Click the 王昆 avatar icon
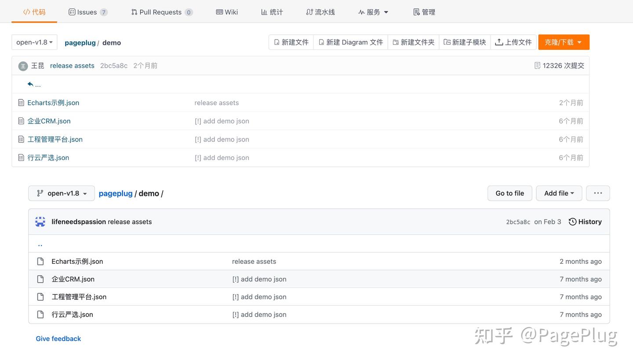Viewport: 633px width, 364px height. pyautogui.click(x=23, y=66)
